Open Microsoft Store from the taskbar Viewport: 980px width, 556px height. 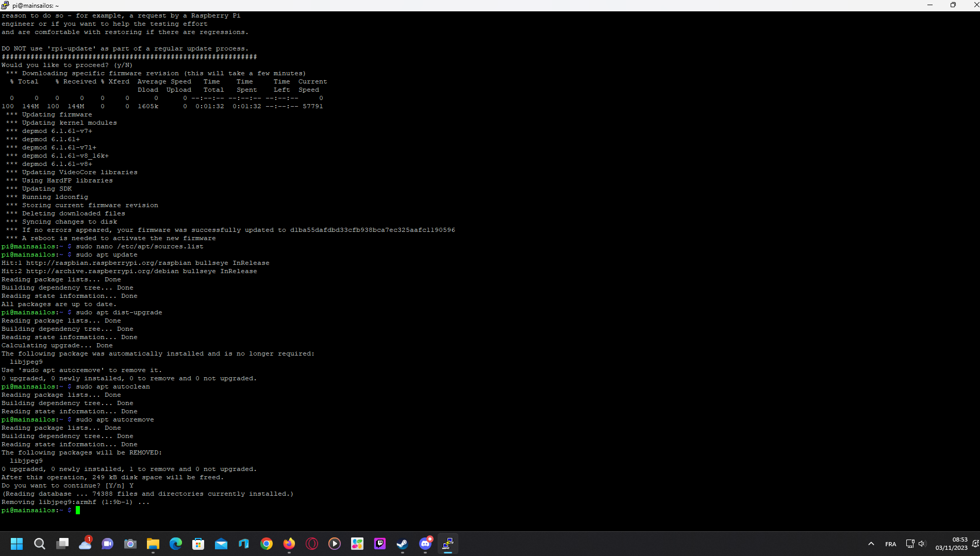tap(198, 544)
